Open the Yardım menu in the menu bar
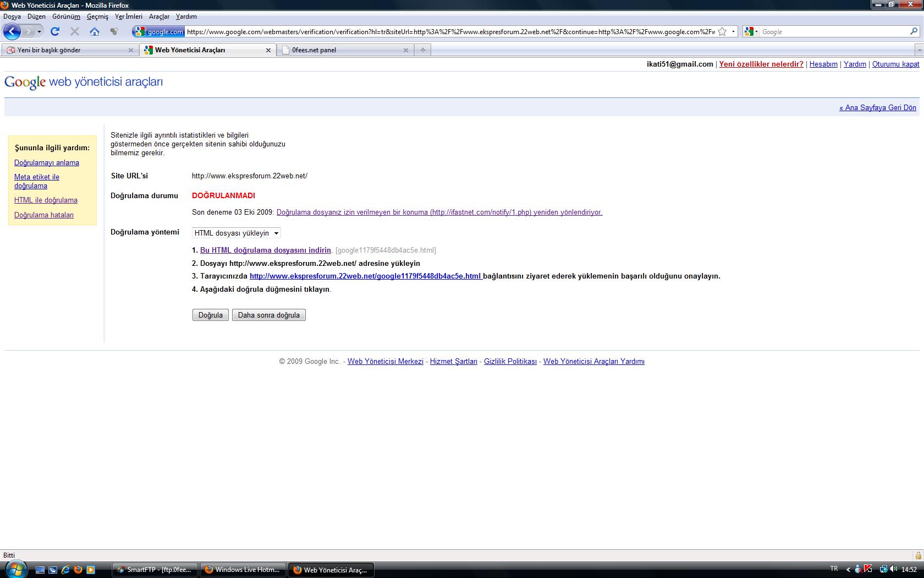Image resolution: width=924 pixels, height=578 pixels. [x=186, y=17]
